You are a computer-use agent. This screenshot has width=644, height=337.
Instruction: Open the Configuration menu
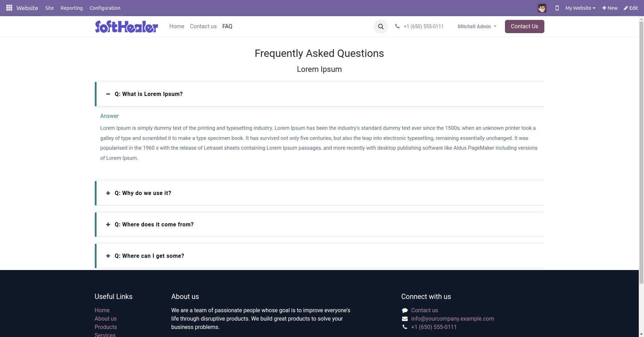pos(105,8)
